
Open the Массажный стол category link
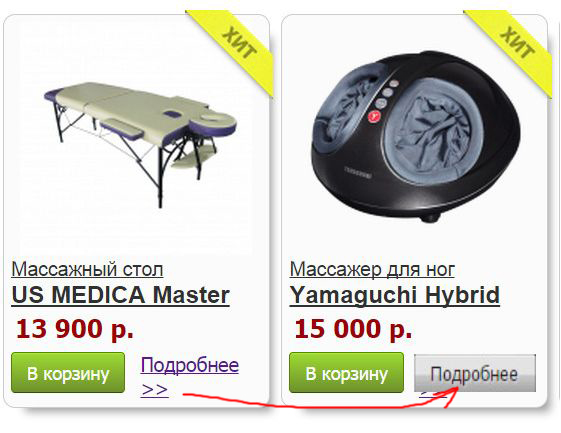point(87,269)
